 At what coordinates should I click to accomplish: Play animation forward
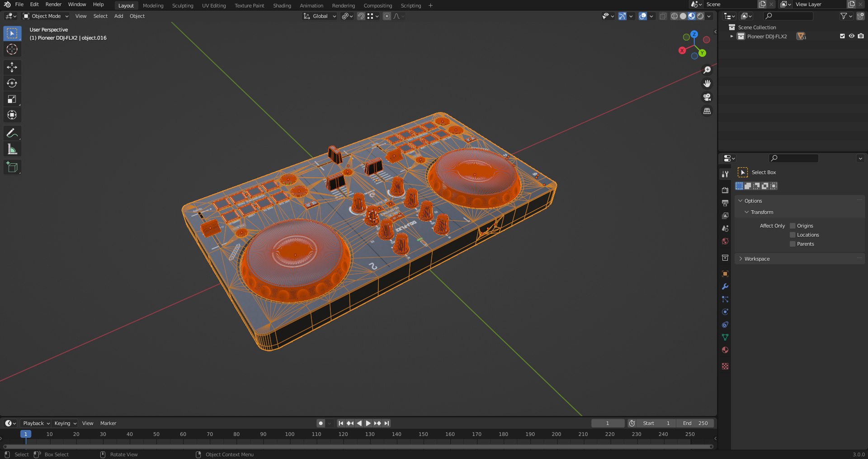368,423
